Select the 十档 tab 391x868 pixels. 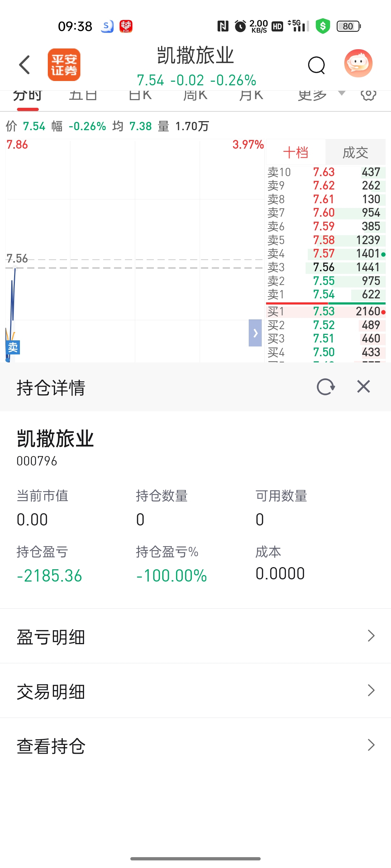(x=296, y=152)
